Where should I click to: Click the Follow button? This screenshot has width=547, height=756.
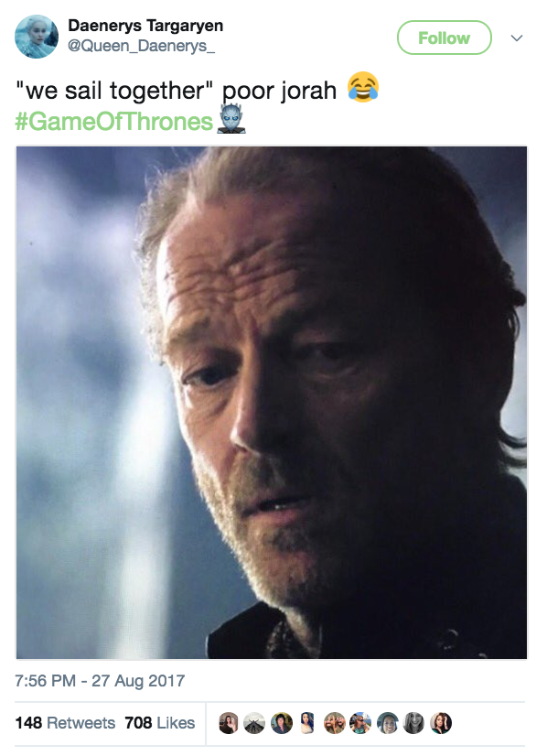point(444,38)
